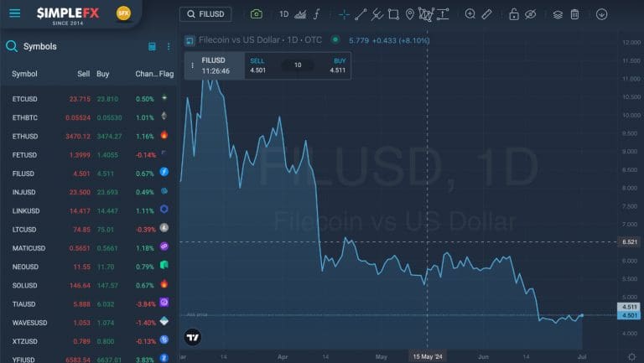Select the ETHBTC row

89,117
